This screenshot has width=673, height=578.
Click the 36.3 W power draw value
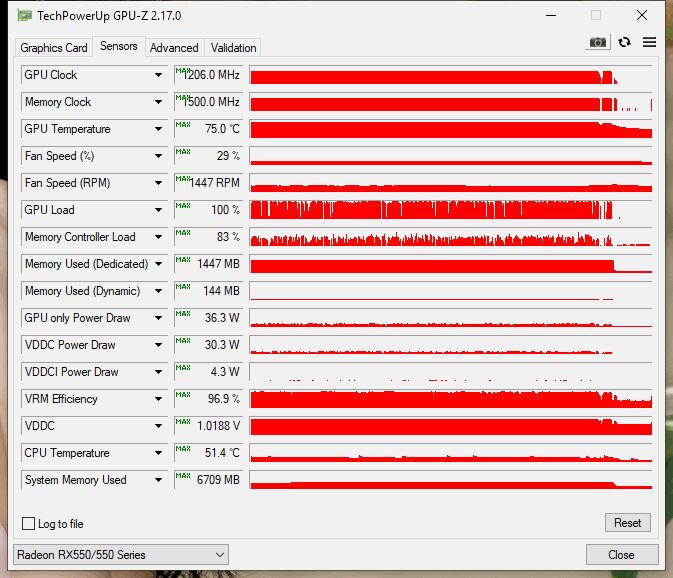pos(209,318)
